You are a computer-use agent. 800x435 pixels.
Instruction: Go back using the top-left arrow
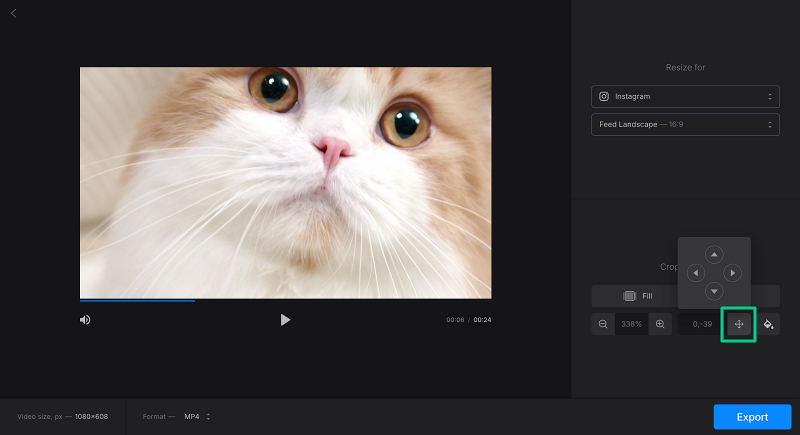coord(14,14)
